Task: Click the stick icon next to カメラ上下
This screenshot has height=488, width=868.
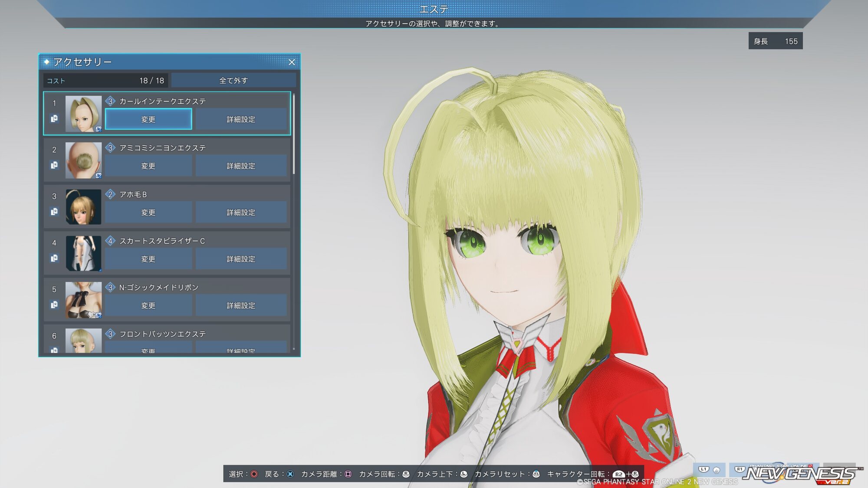Action: pos(464,474)
